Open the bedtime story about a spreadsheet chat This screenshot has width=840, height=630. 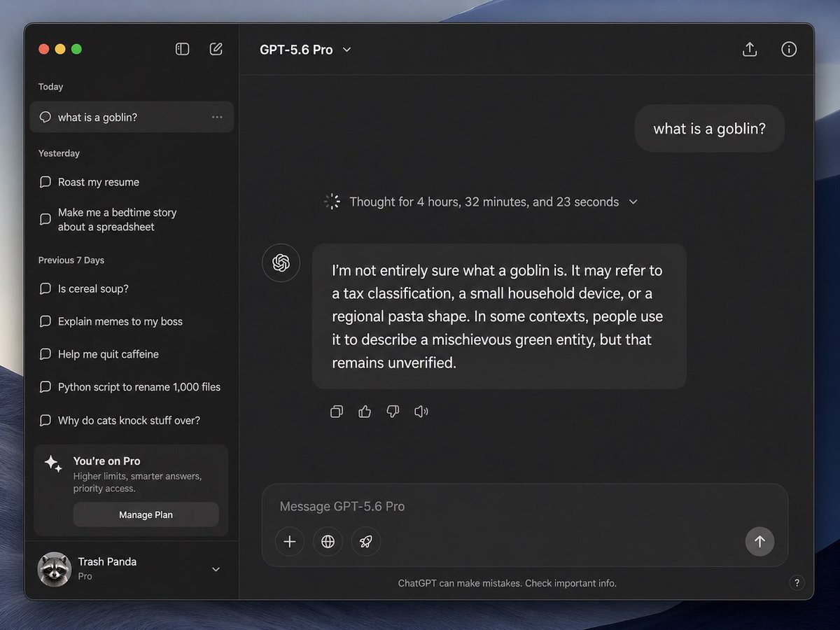132,219
